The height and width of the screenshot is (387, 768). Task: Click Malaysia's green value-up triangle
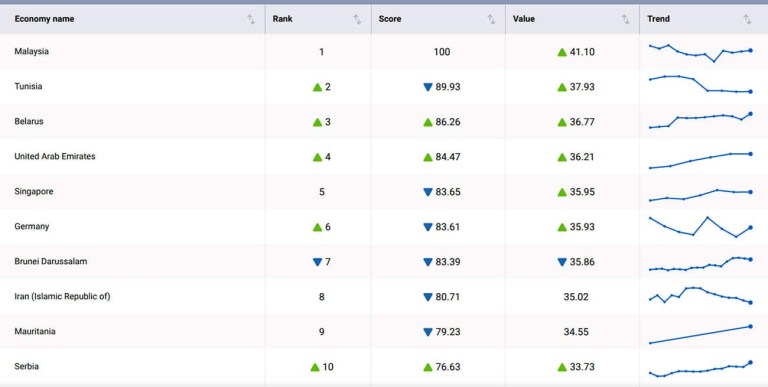pos(562,52)
